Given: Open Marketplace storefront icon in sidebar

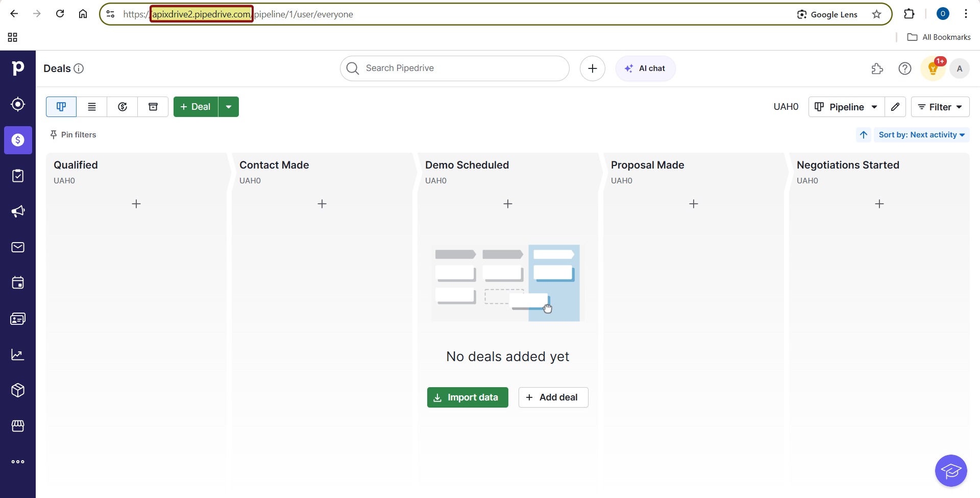Looking at the screenshot, I should coord(18,426).
